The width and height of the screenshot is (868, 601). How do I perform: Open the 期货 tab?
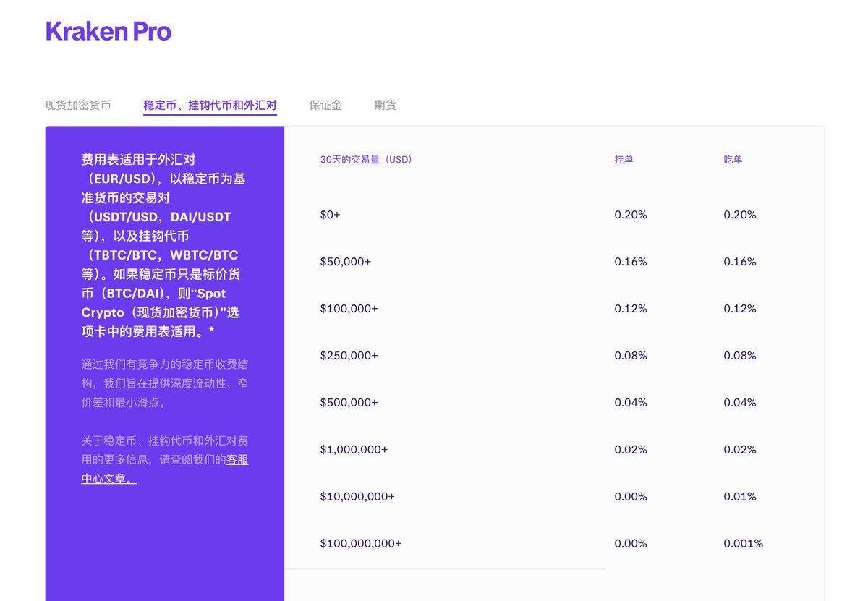point(386,105)
